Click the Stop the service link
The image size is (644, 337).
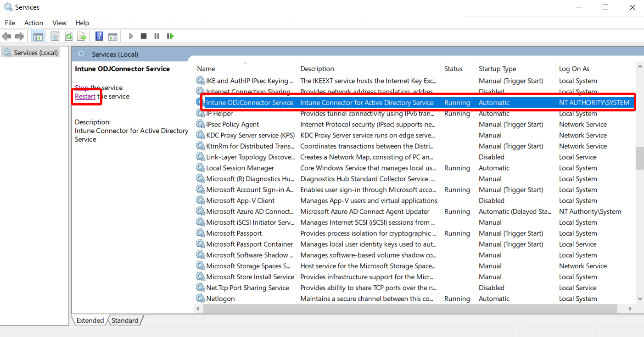tap(82, 88)
